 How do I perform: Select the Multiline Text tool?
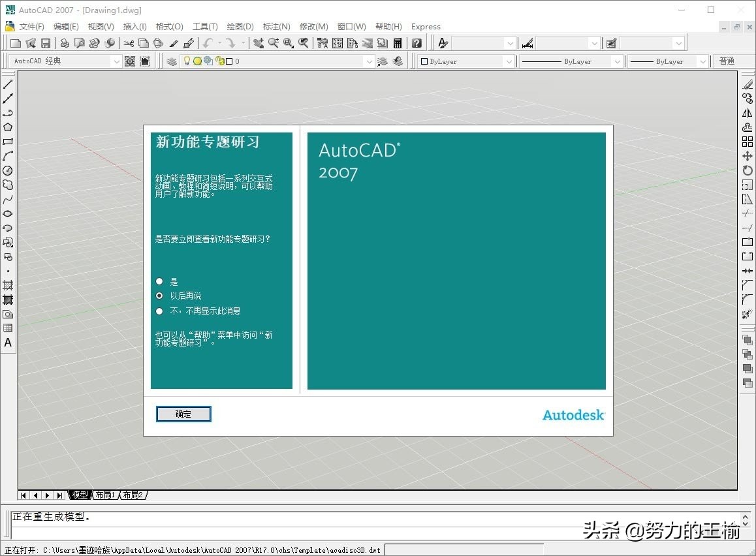(8, 343)
